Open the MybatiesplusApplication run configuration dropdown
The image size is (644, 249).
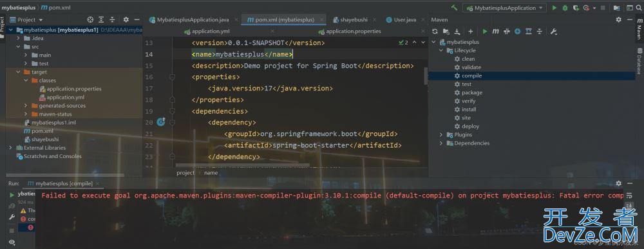pyautogui.click(x=504, y=8)
